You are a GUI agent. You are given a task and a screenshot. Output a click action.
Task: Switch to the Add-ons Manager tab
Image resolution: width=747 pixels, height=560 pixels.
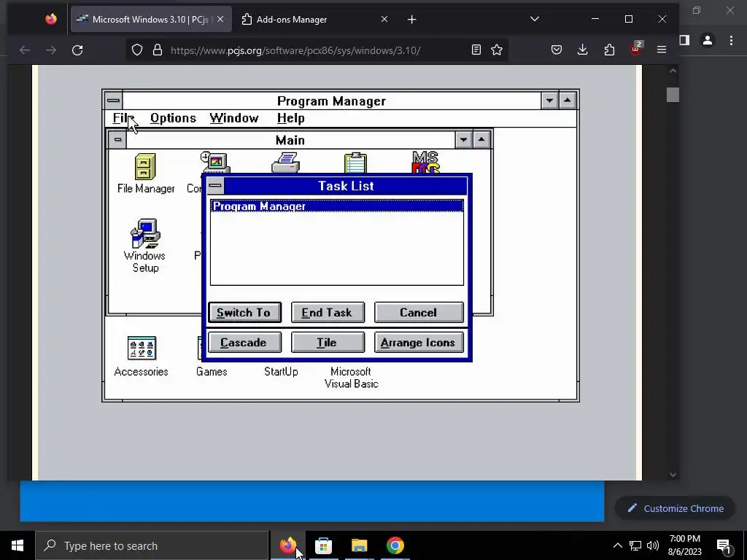292,20
